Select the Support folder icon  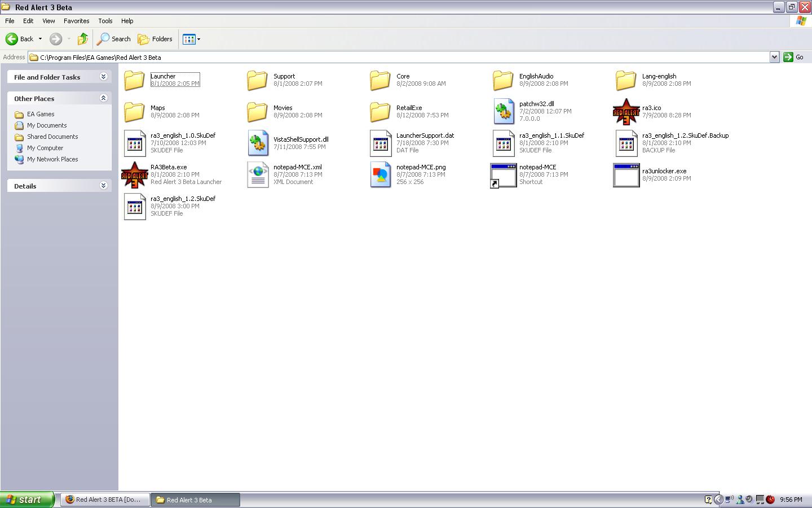257,80
